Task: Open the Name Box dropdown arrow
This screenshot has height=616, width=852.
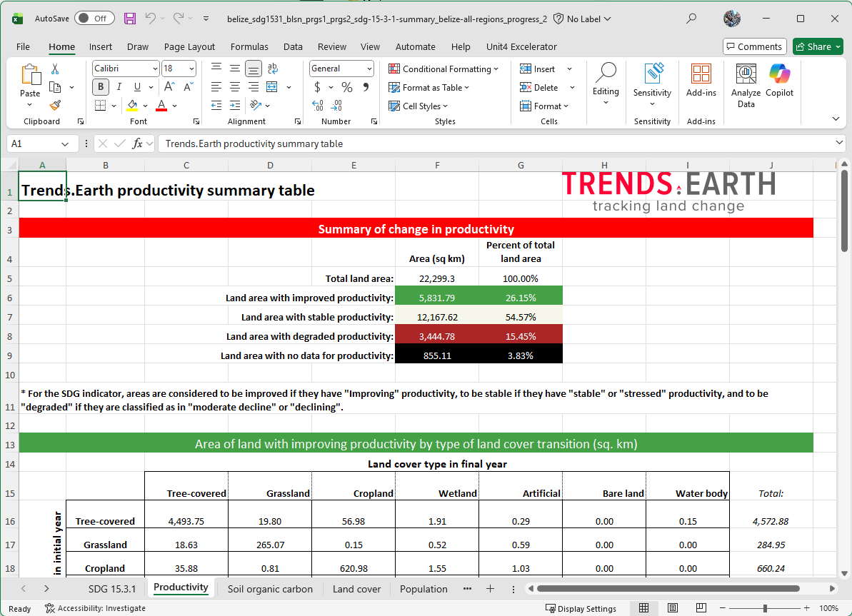Action: click(65, 144)
